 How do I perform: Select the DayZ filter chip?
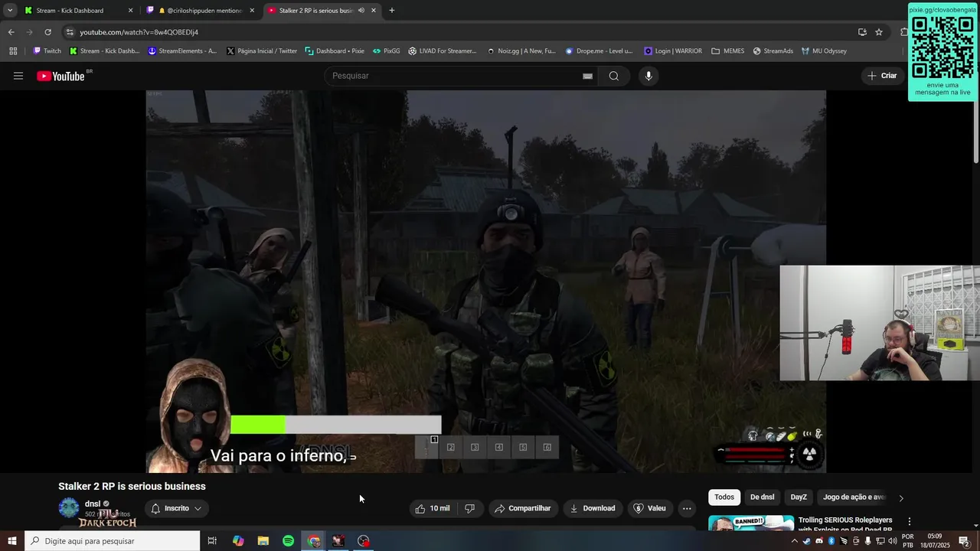799,497
